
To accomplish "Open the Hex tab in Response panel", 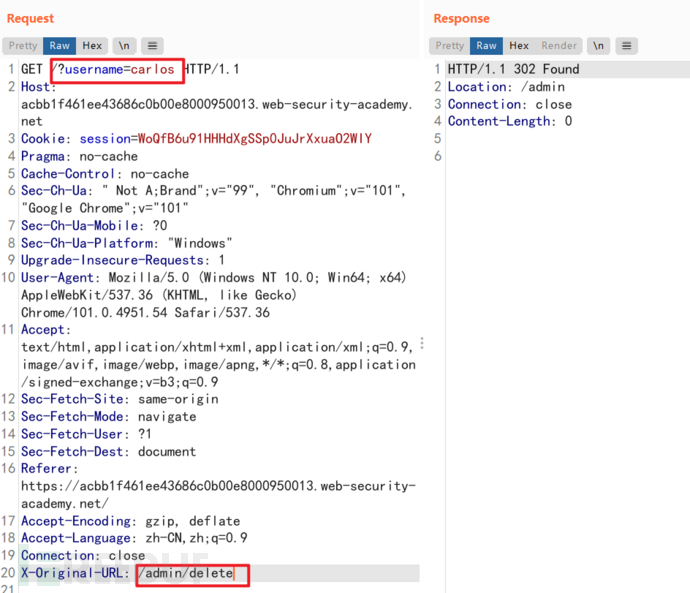I will tap(519, 46).
